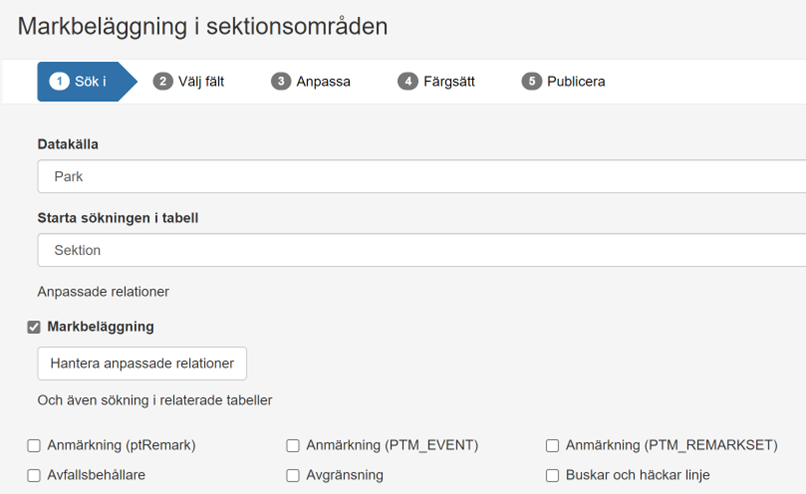Tick the Anmärkning (PTM_EVENT) checkbox
The height and width of the screenshot is (494, 806).
[293, 446]
